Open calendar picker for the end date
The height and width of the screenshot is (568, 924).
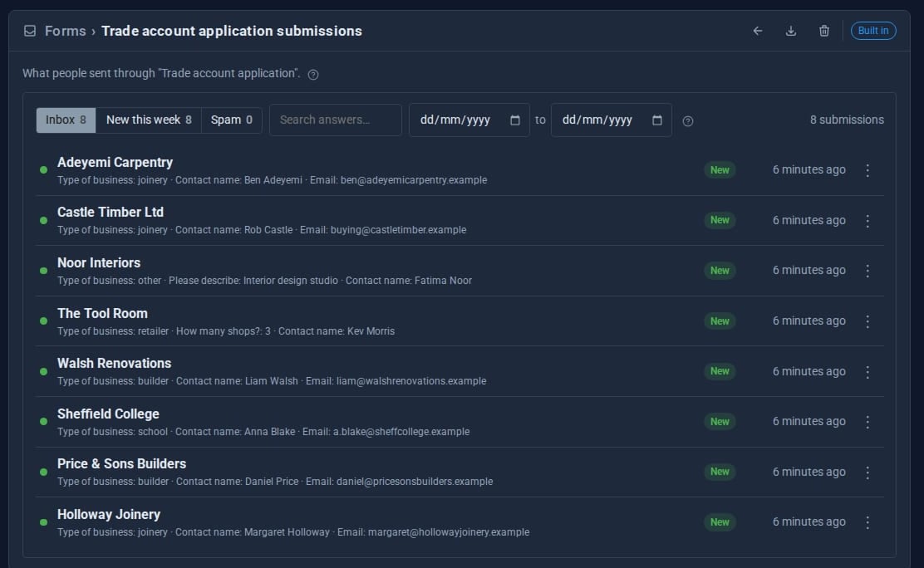pyautogui.click(x=657, y=120)
